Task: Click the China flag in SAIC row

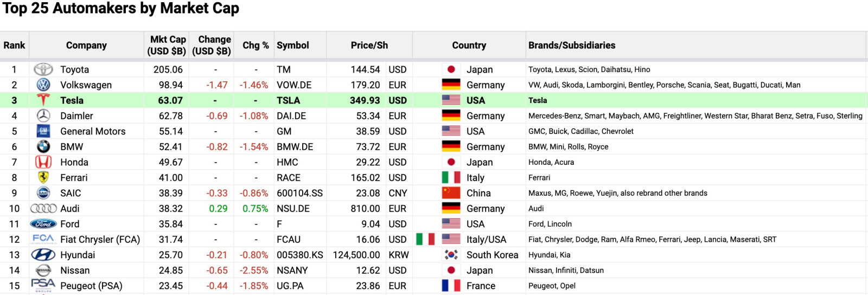Action: click(x=451, y=193)
